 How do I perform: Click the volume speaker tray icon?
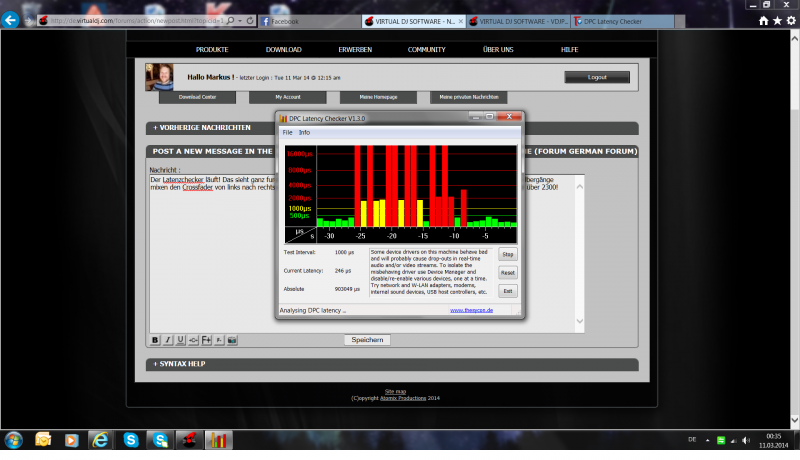coord(746,440)
